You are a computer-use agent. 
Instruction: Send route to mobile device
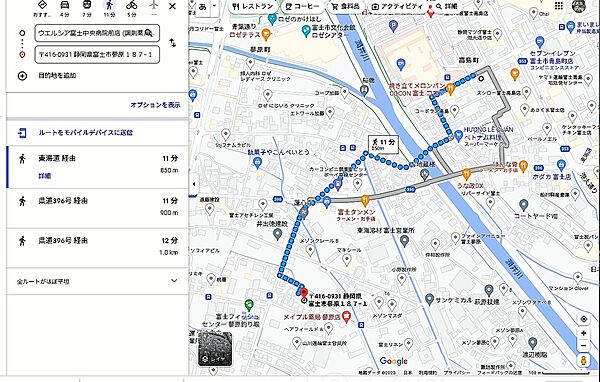(x=85, y=133)
